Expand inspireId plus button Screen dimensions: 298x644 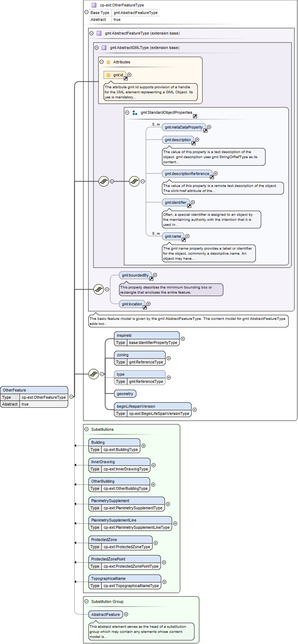[x=183, y=339]
